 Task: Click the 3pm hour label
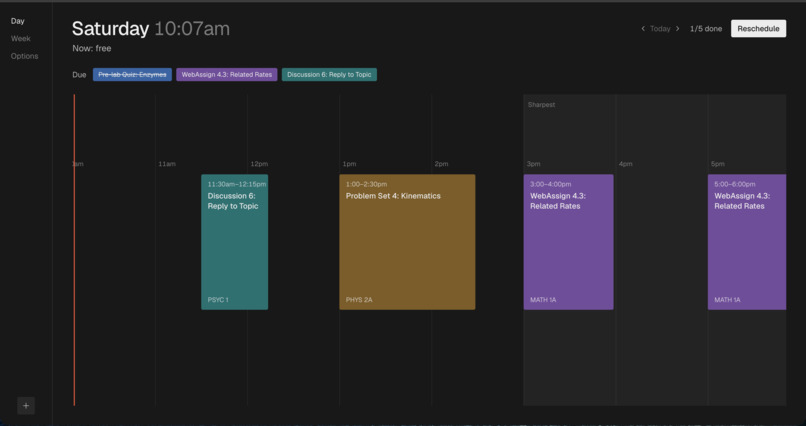(533, 164)
